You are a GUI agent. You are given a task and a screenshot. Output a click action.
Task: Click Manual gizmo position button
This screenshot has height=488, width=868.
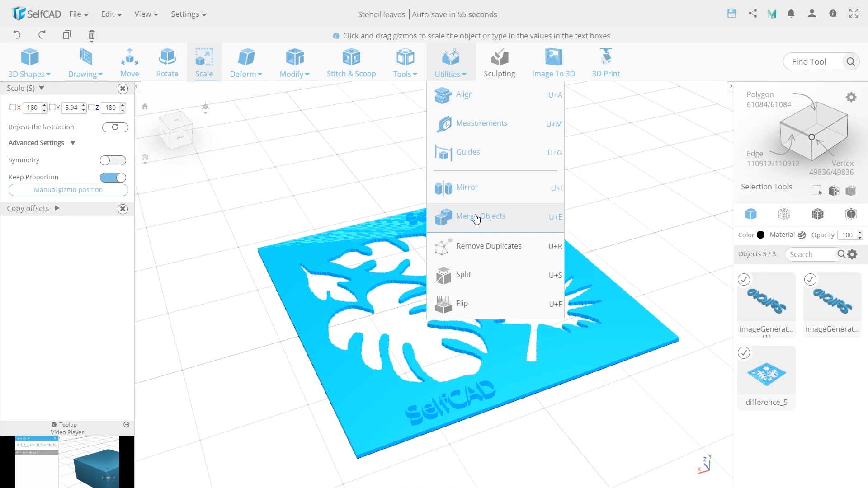coord(68,190)
